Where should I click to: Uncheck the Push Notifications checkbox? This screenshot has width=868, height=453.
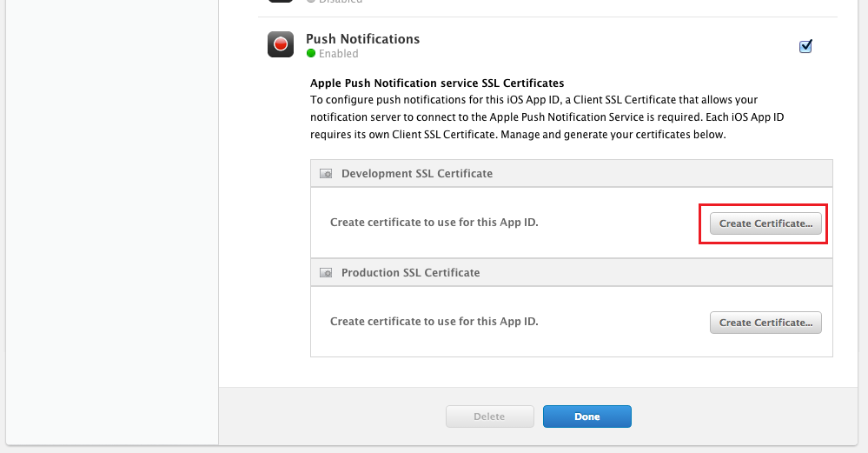[x=805, y=46]
